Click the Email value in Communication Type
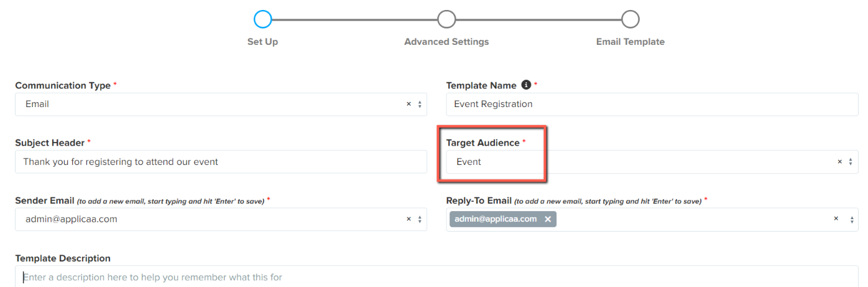 [37, 104]
